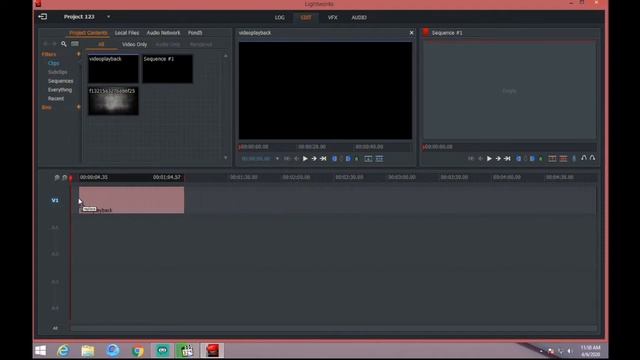This screenshot has height=360, width=640.
Task: Toggle the V1 video track
Action: click(55, 200)
